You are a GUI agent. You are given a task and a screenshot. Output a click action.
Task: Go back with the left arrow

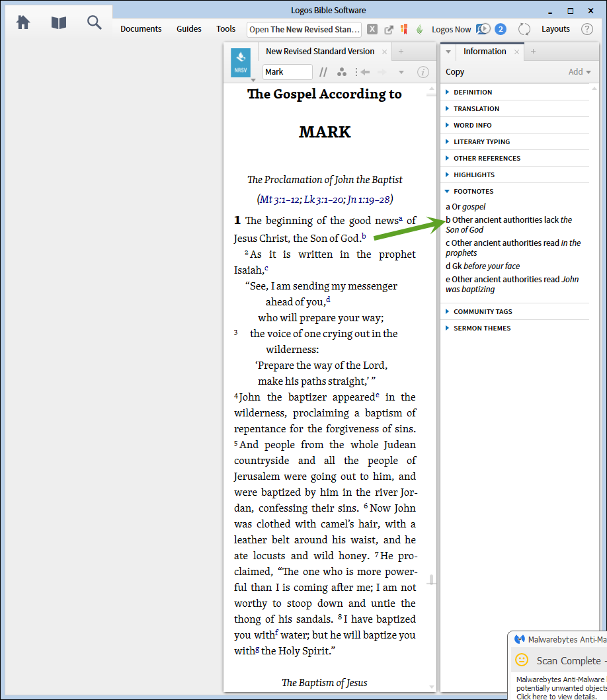click(x=366, y=72)
